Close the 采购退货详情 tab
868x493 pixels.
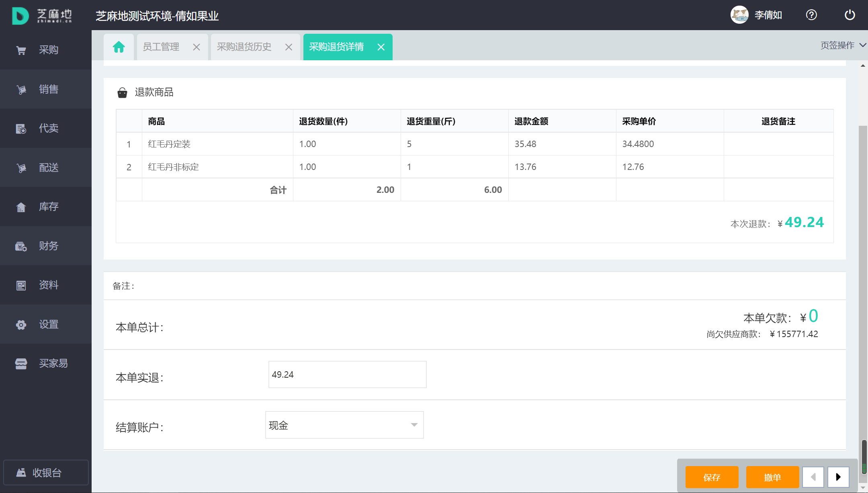[381, 47]
